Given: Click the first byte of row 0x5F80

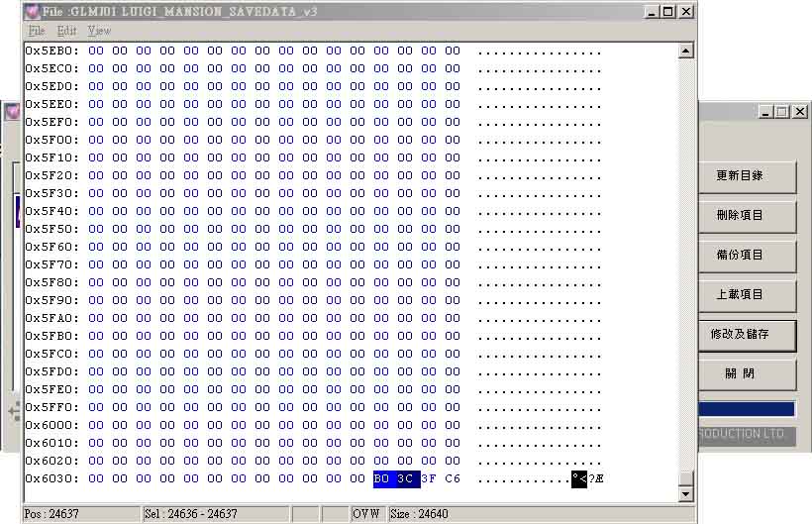Looking at the screenshot, I should pos(96,282).
